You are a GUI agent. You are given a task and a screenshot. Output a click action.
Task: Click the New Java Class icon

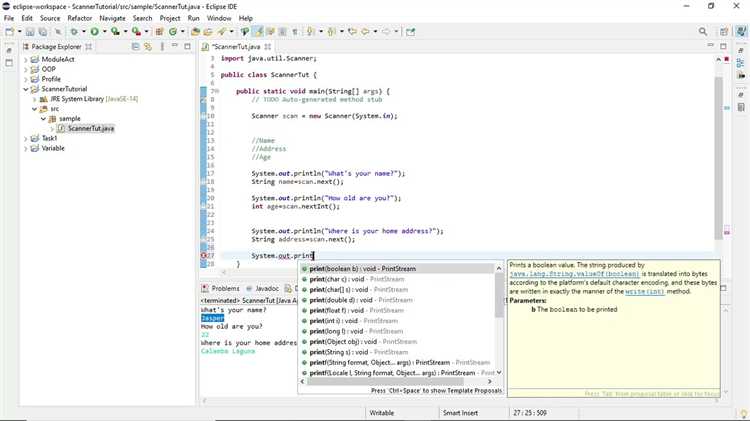point(173,32)
